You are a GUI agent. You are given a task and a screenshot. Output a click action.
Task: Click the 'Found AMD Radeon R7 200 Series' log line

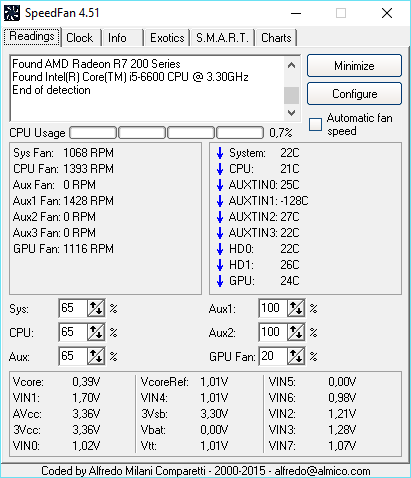pyautogui.click(x=96, y=64)
